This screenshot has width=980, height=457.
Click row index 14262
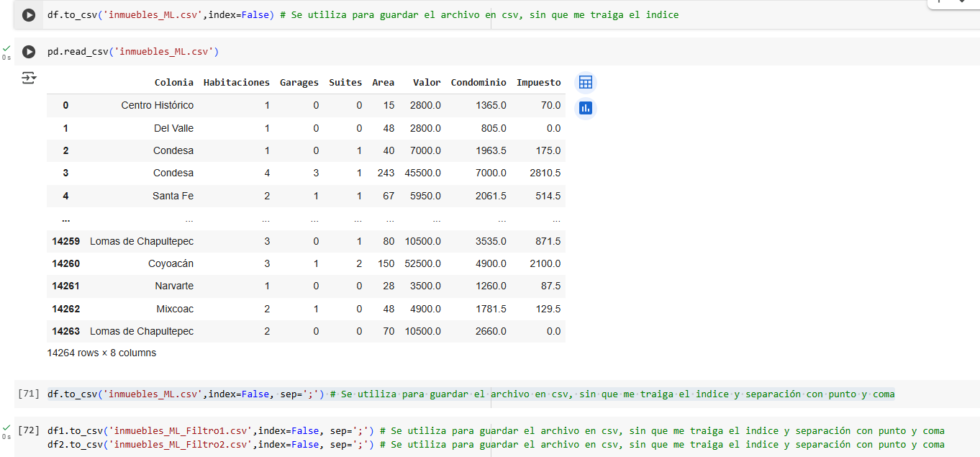(x=65, y=309)
